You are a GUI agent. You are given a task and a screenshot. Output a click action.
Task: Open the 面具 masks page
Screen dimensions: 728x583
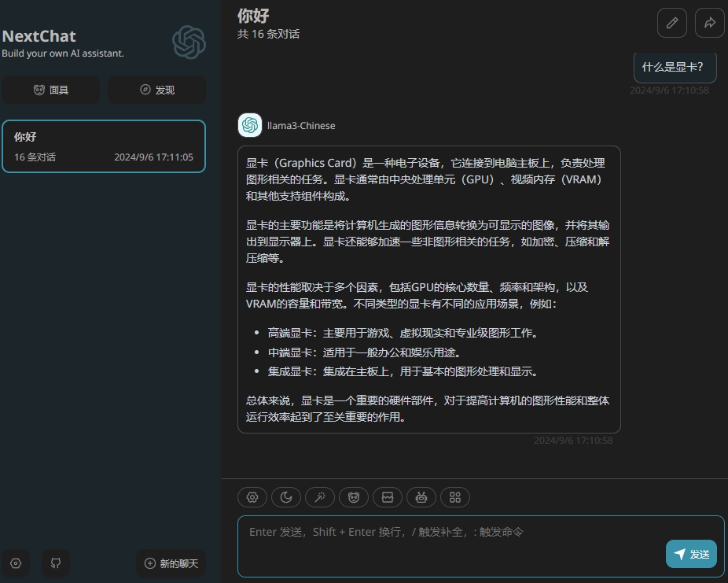tap(50, 90)
